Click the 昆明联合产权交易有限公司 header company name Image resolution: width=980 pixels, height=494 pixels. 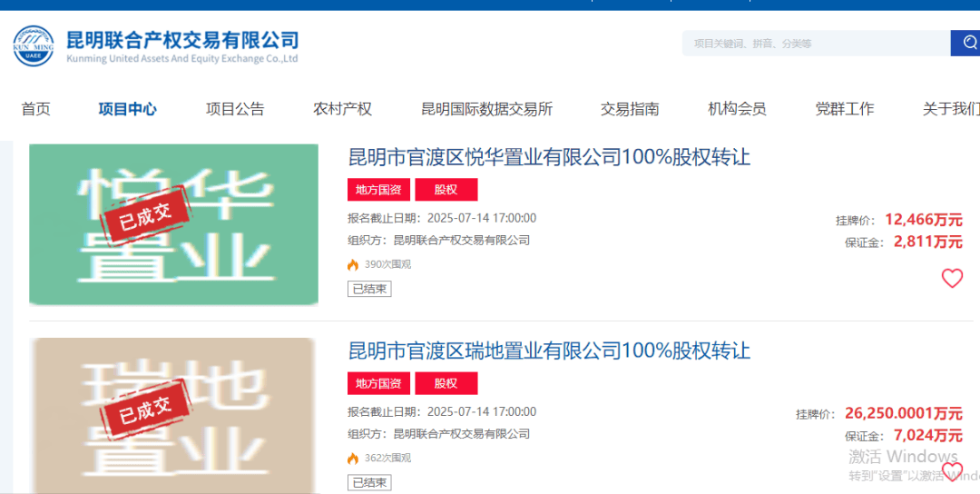pos(182,40)
